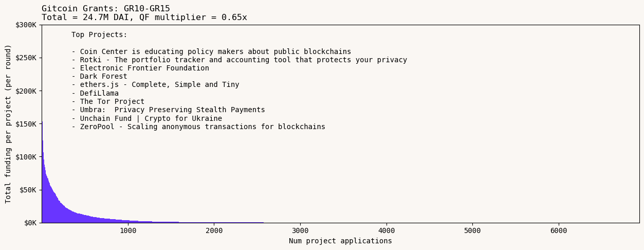Select the 6000 x-axis tick label

(x=559, y=231)
